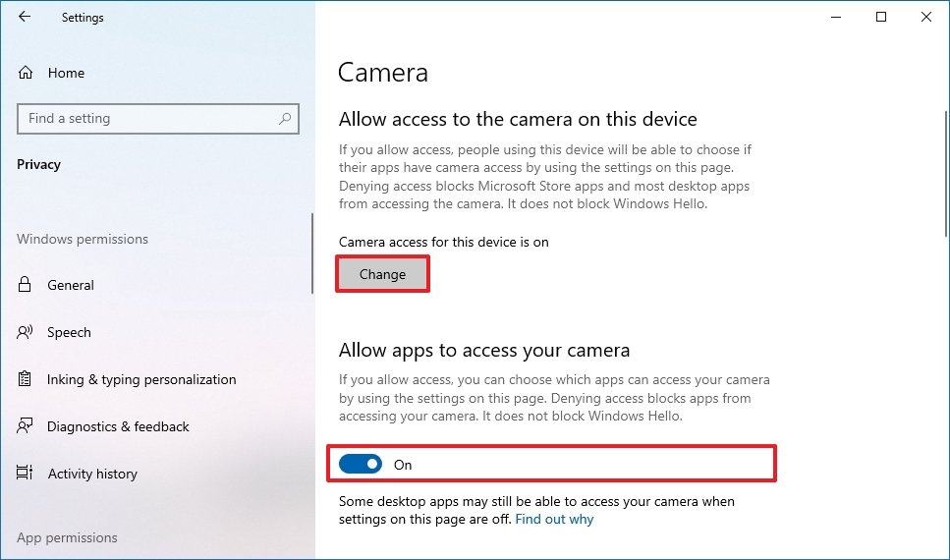Click the search magnifier icon

click(x=285, y=119)
